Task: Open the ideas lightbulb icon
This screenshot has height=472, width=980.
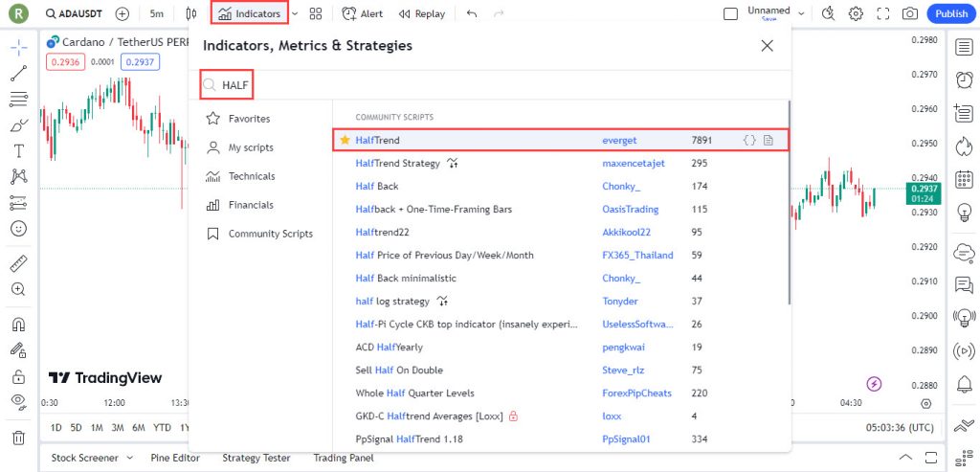Action: (965, 213)
